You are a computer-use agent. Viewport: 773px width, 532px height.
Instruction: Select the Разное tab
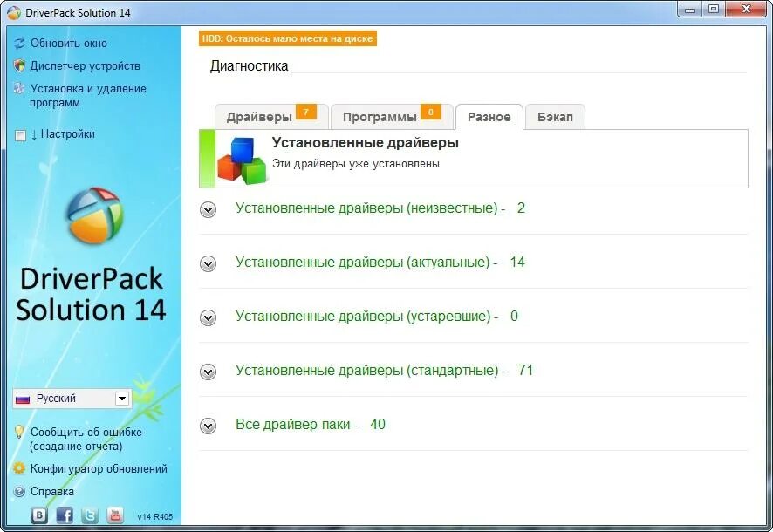point(489,117)
